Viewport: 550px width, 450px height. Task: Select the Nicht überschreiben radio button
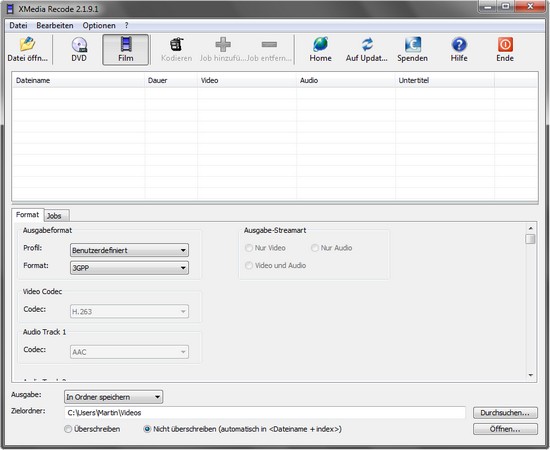tap(147, 429)
